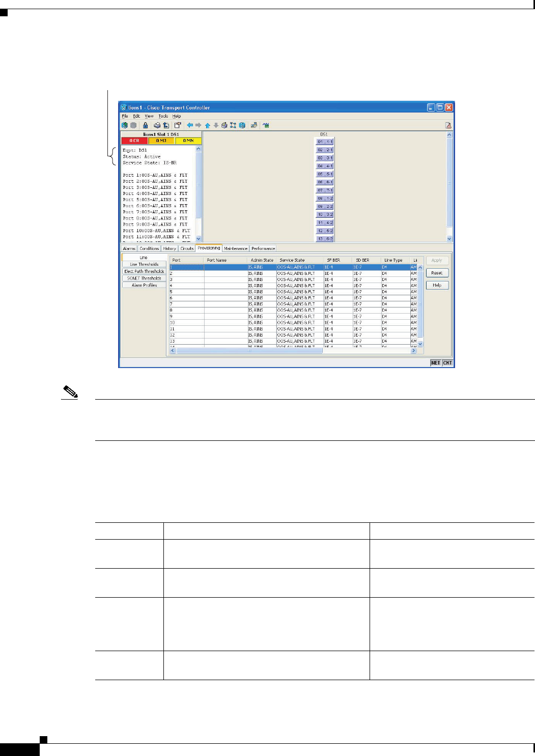The height and width of the screenshot is (756, 535).
Task: Select the Provisioning tab
Action: coord(209,248)
